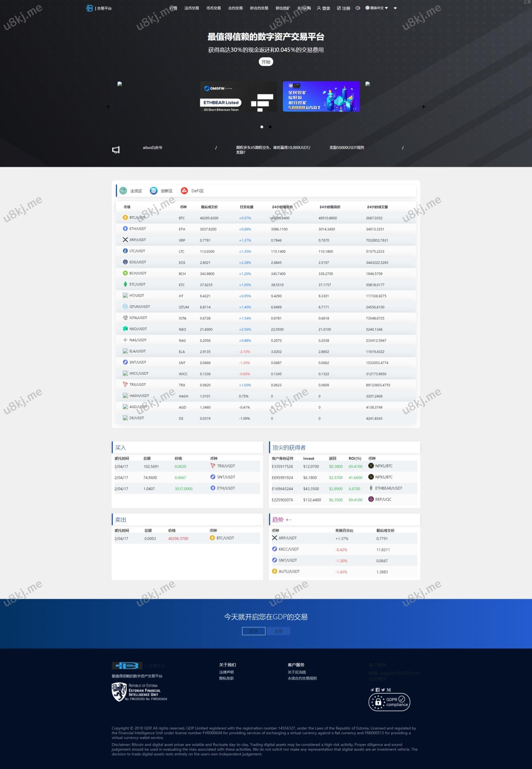The image size is (532, 769).
Task: Click the GDPR compliance badge
Action: click(x=389, y=702)
